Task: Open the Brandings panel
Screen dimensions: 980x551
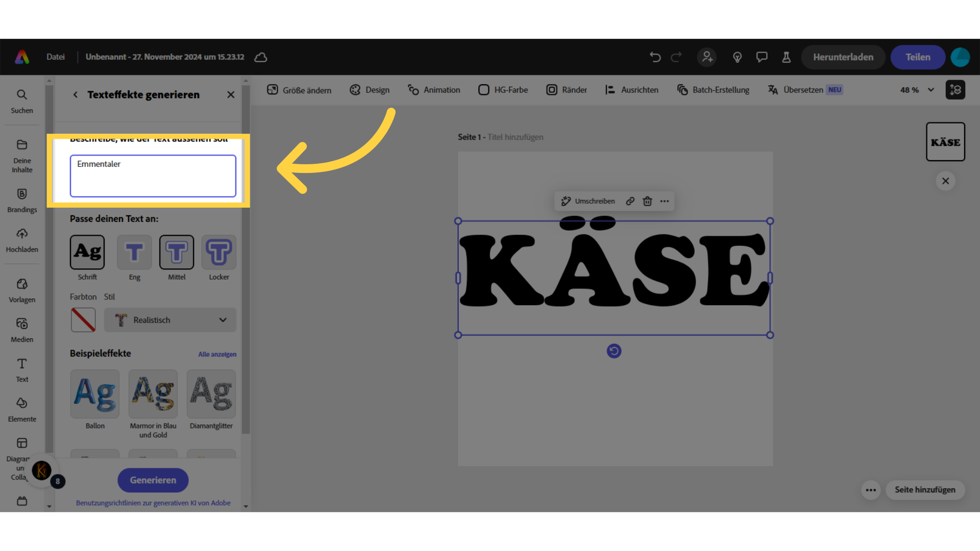Action: (x=22, y=201)
